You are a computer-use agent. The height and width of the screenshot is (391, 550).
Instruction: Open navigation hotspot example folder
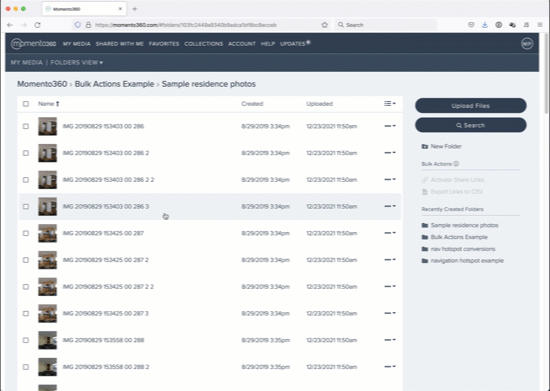pos(463,261)
